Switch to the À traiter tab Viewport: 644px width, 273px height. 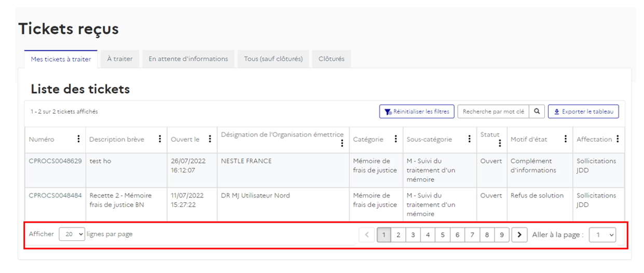click(120, 59)
